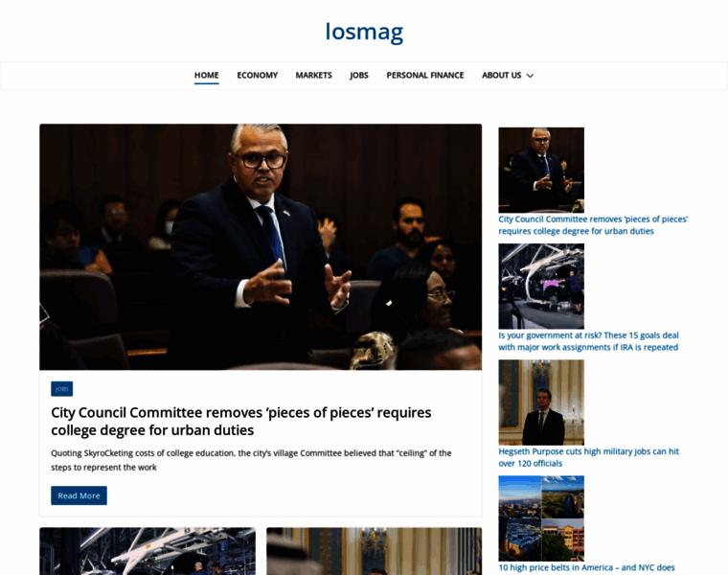Open the Hegseth Purpose cuts military jobs link

[589, 457]
